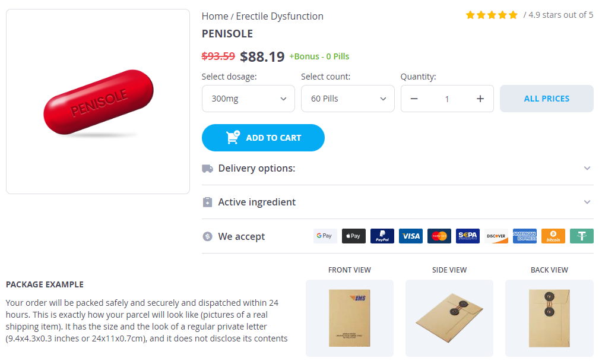Open the dosage dropdown showing 300mg

coord(248,99)
